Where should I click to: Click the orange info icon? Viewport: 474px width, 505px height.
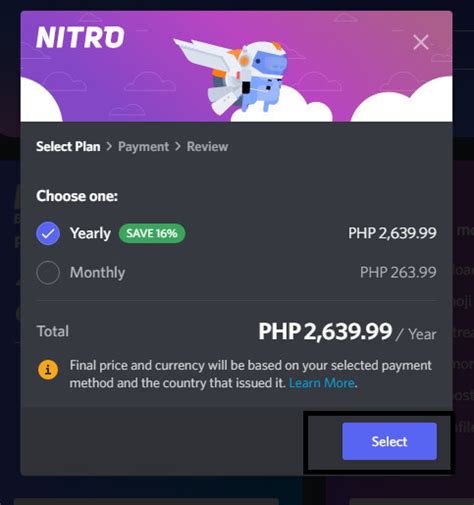pos(48,369)
